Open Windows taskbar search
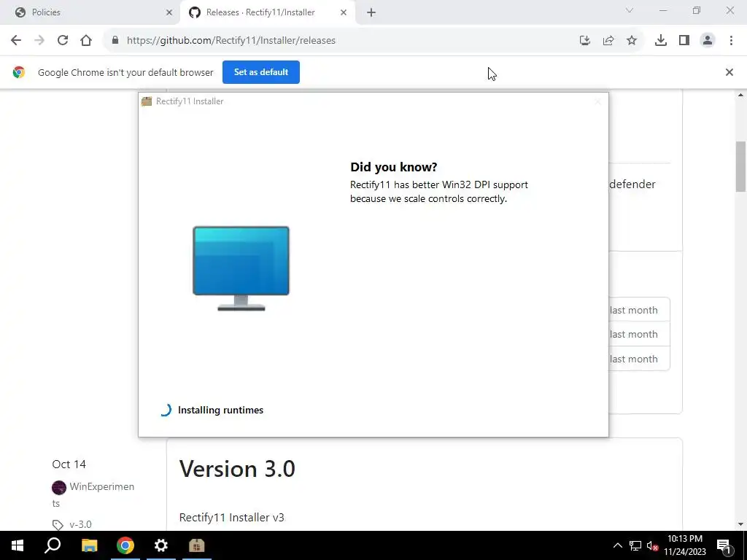 (x=53, y=545)
